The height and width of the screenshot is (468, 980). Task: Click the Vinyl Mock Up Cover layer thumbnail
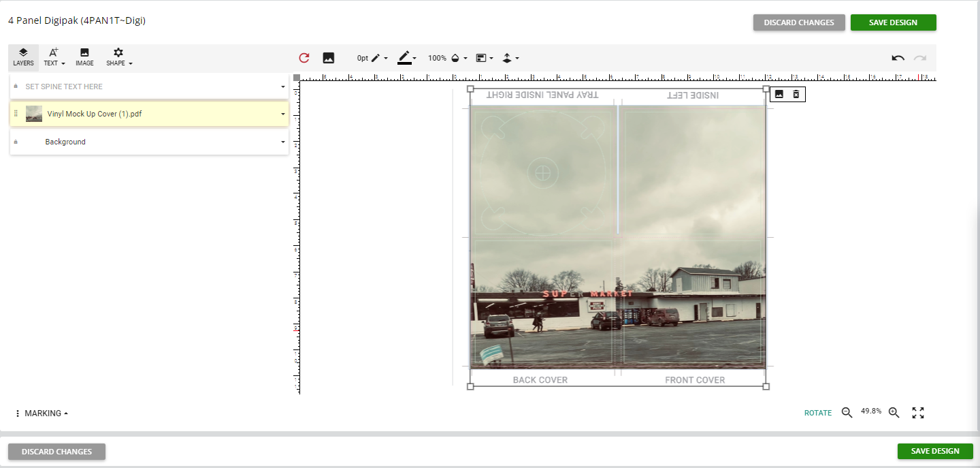coord(34,114)
